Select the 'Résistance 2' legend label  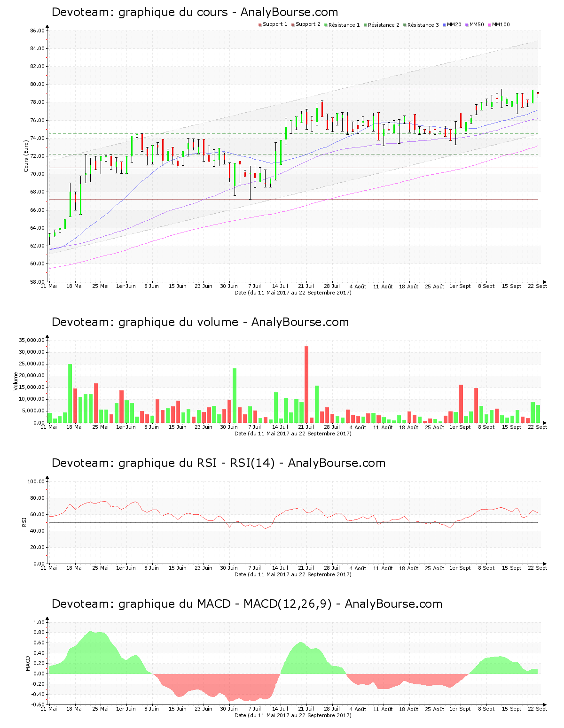[384, 25]
